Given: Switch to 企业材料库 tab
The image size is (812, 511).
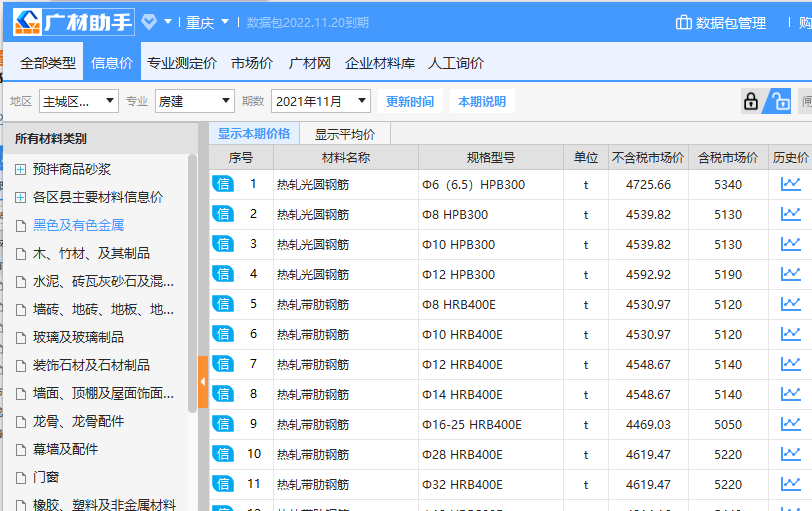Looking at the screenshot, I should coord(380,63).
